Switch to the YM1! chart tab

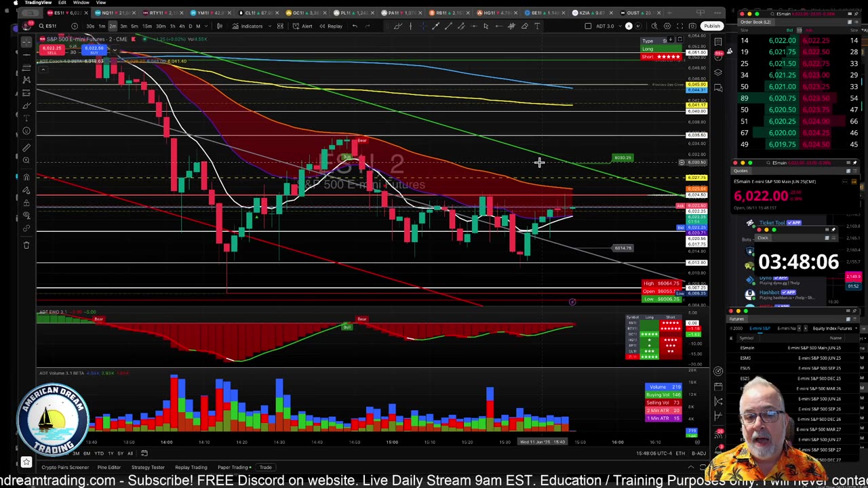pyautogui.click(x=209, y=13)
